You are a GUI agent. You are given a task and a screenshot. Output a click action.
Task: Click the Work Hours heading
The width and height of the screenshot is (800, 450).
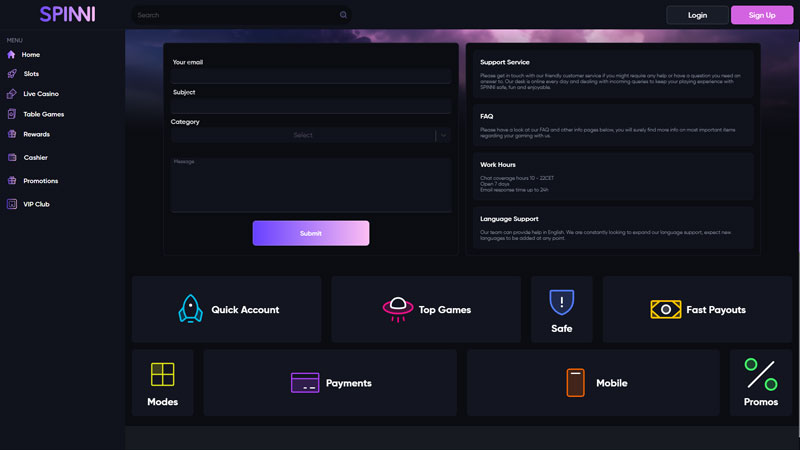pos(497,165)
